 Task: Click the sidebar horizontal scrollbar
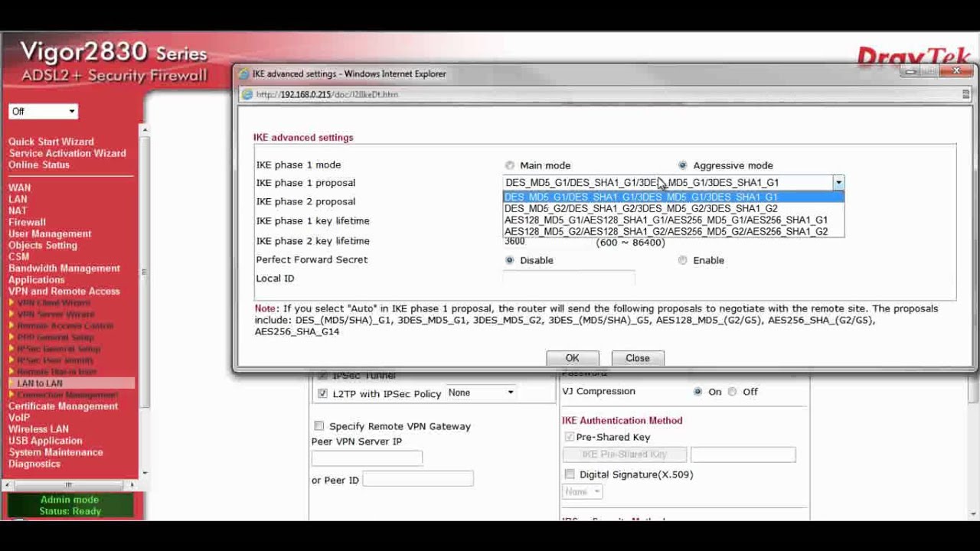[69, 484]
